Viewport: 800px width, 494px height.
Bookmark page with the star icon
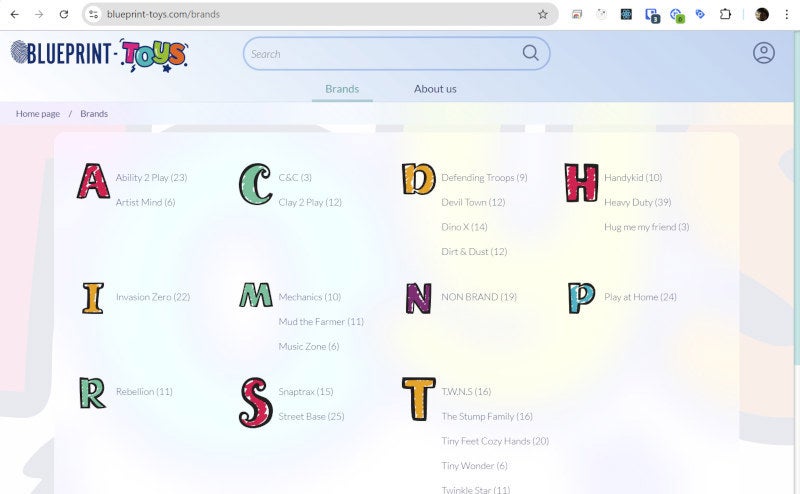pos(542,14)
